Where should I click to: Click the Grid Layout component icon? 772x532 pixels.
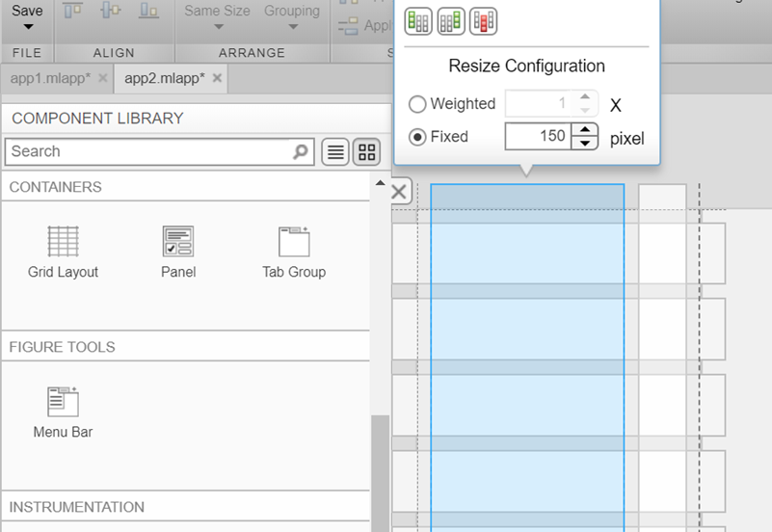point(63,241)
